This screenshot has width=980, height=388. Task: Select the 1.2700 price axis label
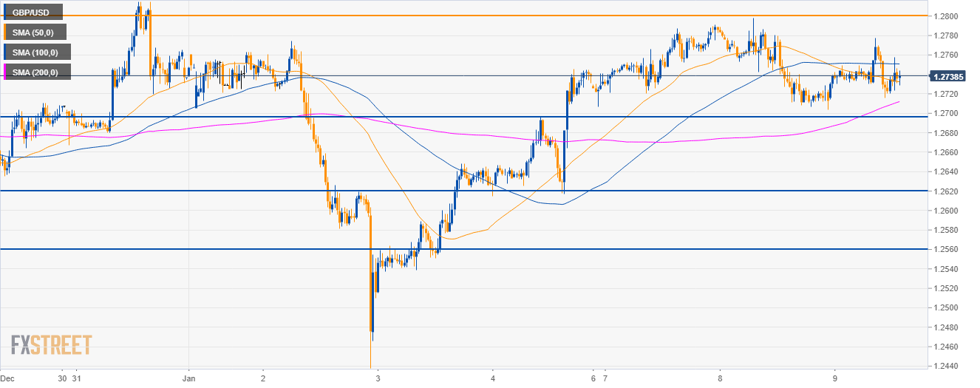(946, 114)
